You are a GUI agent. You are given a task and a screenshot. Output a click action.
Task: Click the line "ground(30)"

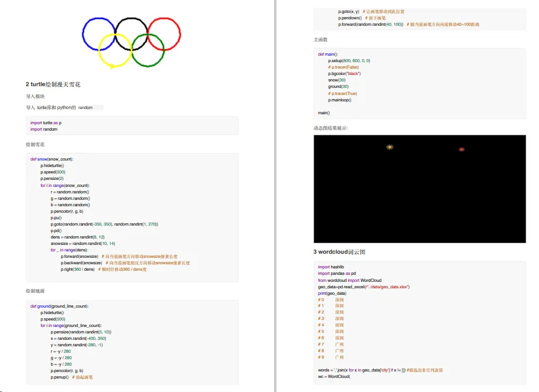pos(338,86)
